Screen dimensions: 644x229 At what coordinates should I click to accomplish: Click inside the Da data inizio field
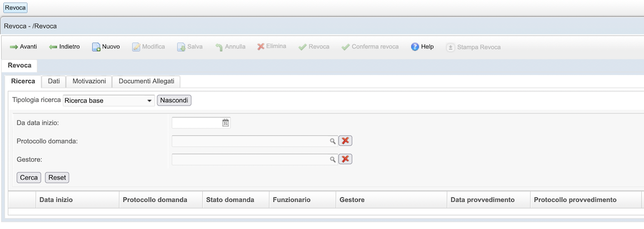(197, 123)
